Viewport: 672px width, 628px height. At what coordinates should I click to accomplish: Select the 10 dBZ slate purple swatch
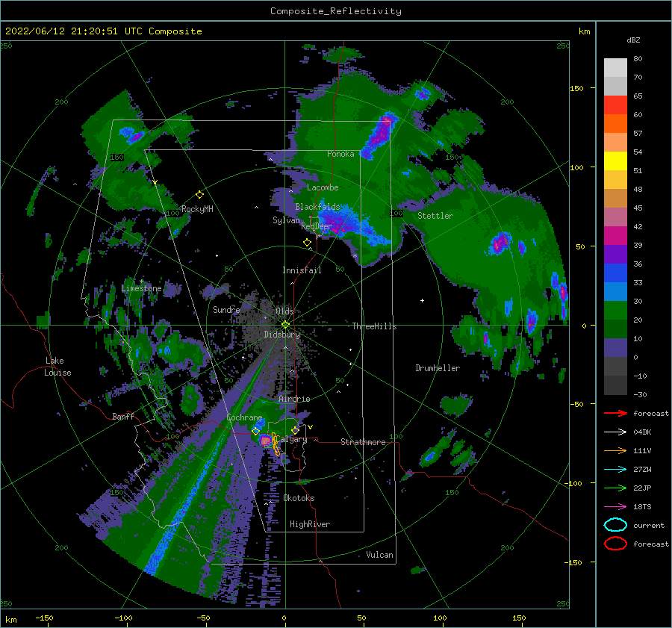coord(615,348)
